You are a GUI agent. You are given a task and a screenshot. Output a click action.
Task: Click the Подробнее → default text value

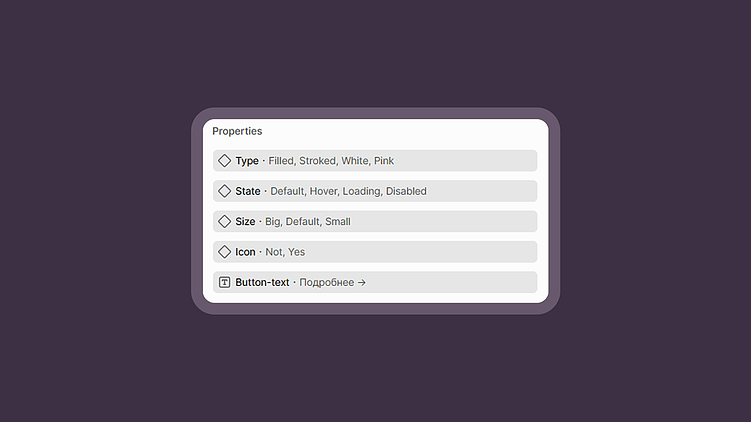click(x=332, y=283)
